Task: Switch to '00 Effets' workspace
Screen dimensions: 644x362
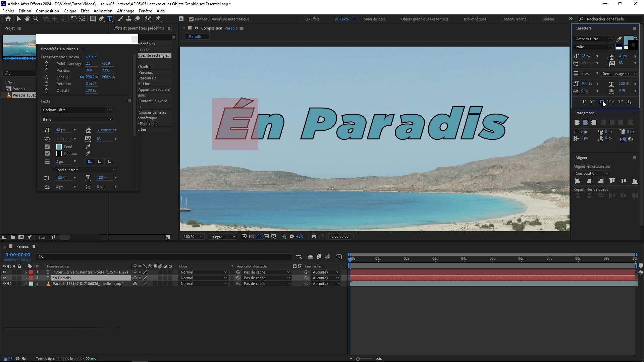Action: click(x=312, y=19)
